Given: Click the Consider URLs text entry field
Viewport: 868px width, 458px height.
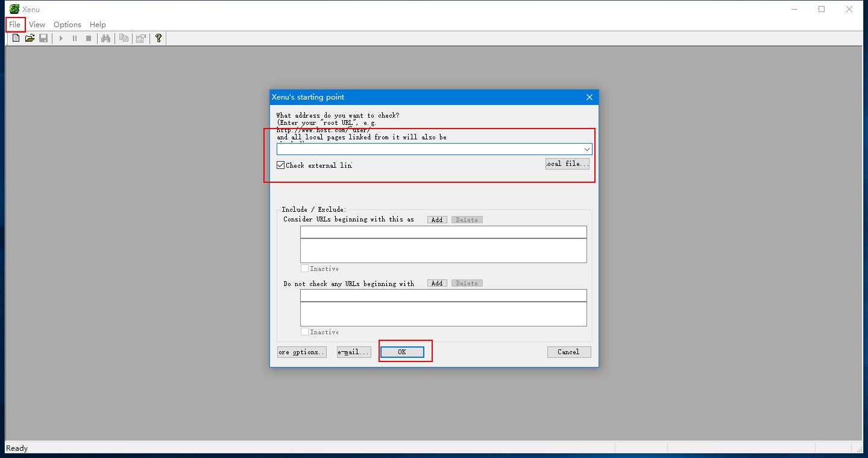Looking at the screenshot, I should [x=444, y=232].
